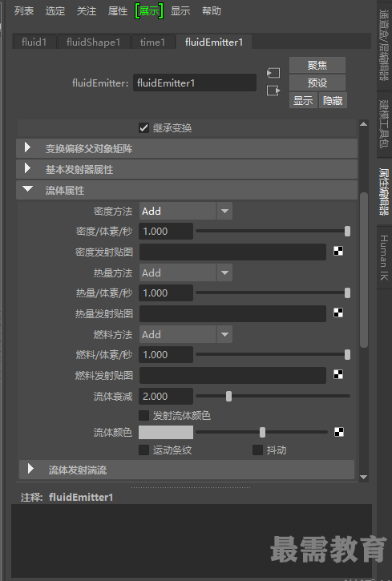Switch to the fluid1 tab
The width and height of the screenshot is (392, 581).
click(34, 42)
